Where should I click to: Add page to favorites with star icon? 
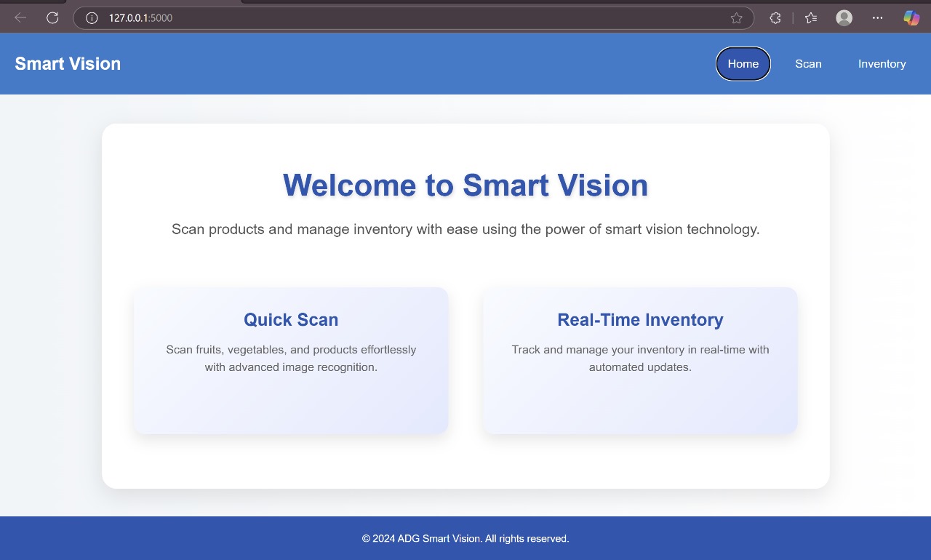(736, 18)
